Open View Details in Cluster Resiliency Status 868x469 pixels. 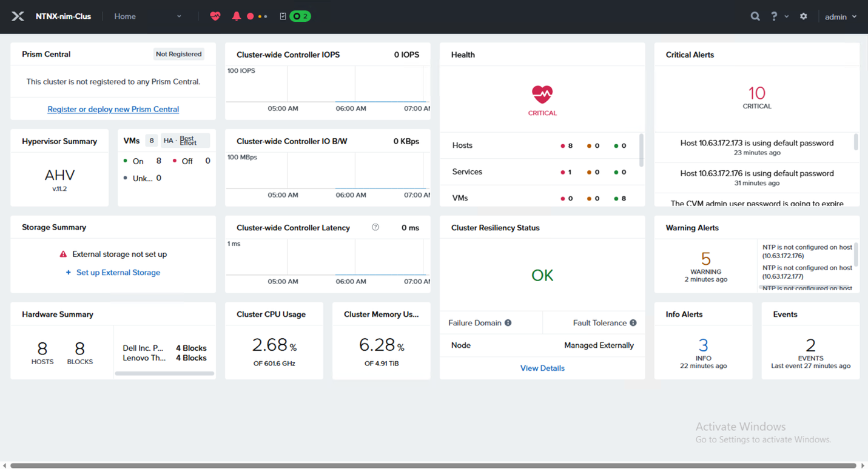[542, 368]
